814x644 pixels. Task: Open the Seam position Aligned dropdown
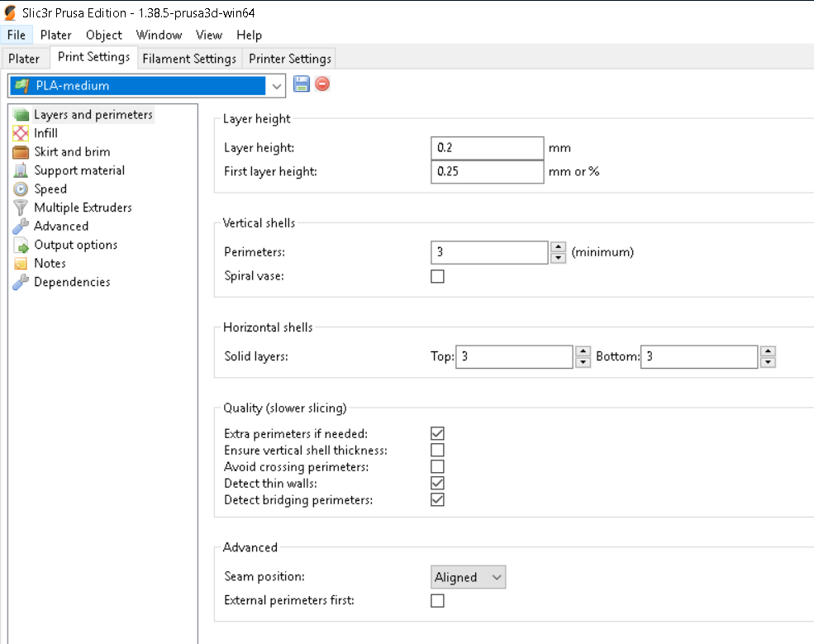point(468,577)
